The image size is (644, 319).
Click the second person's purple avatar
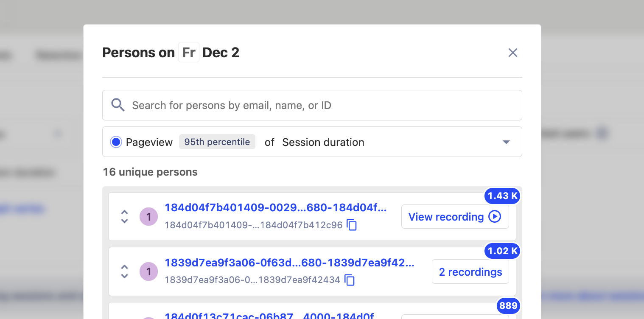[148, 271]
